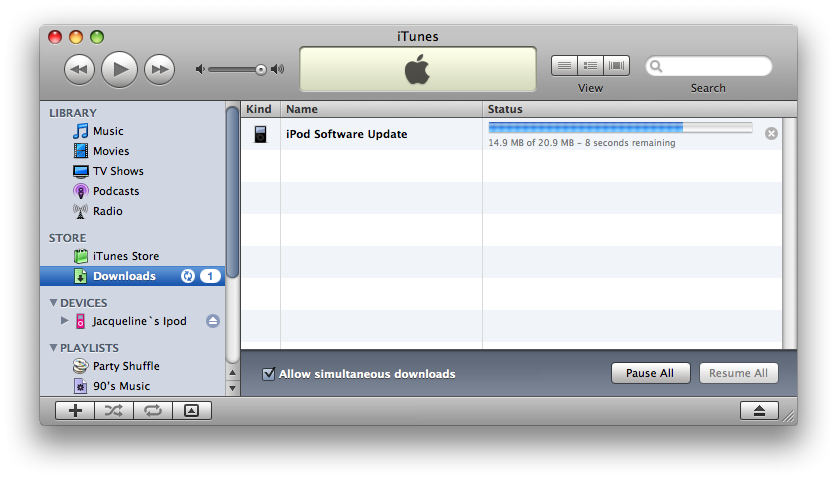The height and width of the screenshot is (480, 837).
Task: Collapse the DEVICES section
Action: [x=53, y=303]
